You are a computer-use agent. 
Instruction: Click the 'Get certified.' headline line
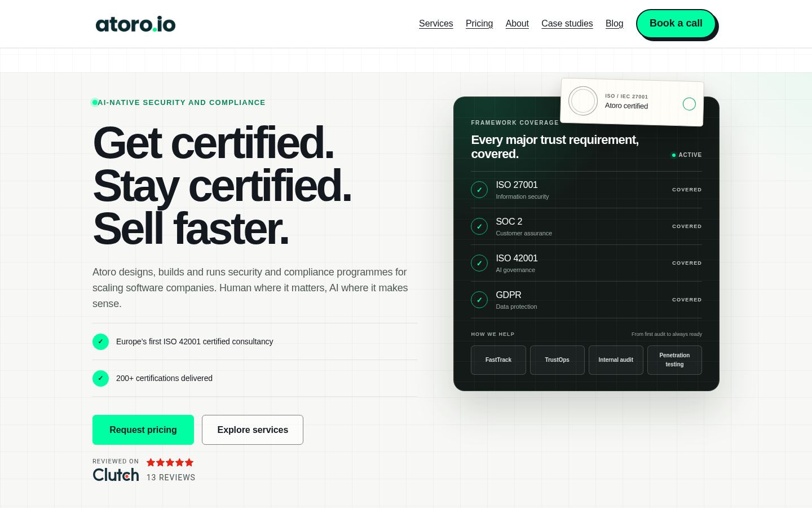tap(213, 143)
